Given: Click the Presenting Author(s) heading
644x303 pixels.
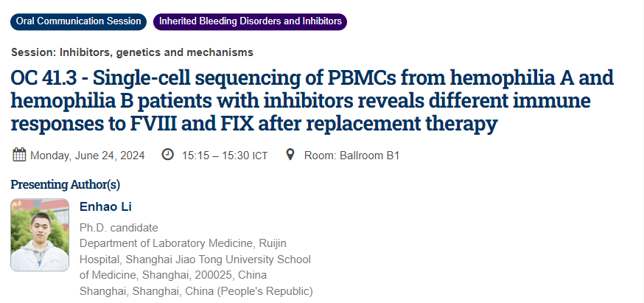Looking at the screenshot, I should coord(66,184).
